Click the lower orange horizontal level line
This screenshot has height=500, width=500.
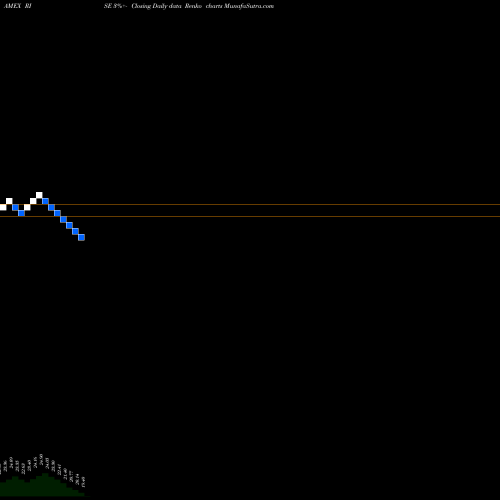pyautogui.click(x=250, y=217)
